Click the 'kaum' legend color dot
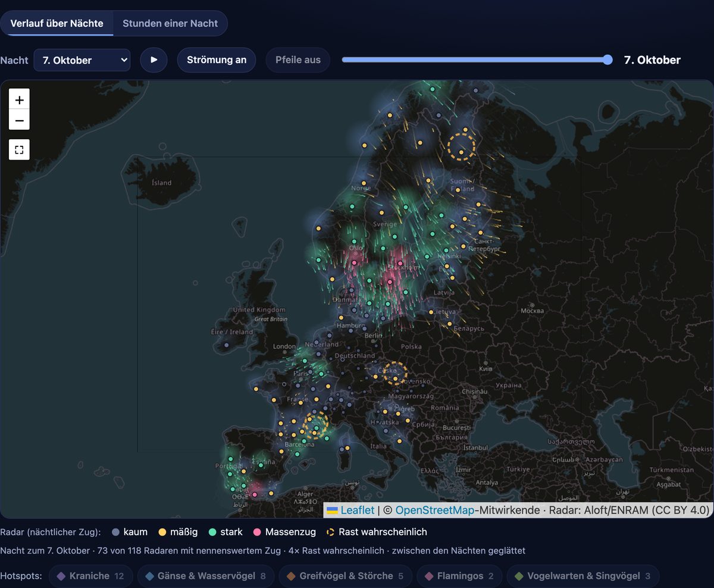 pos(115,532)
